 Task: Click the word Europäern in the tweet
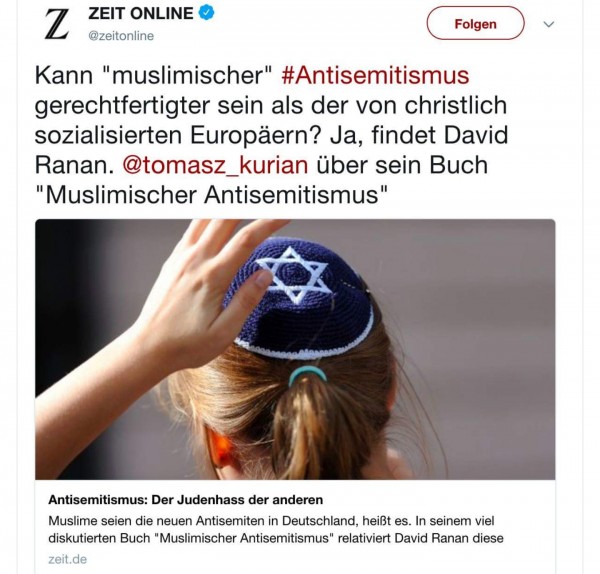(254, 136)
